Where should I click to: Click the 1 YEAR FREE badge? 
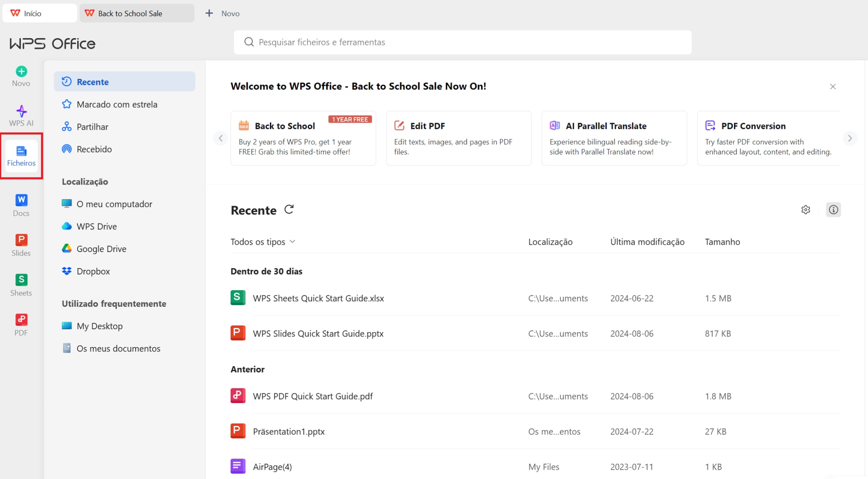350,119
